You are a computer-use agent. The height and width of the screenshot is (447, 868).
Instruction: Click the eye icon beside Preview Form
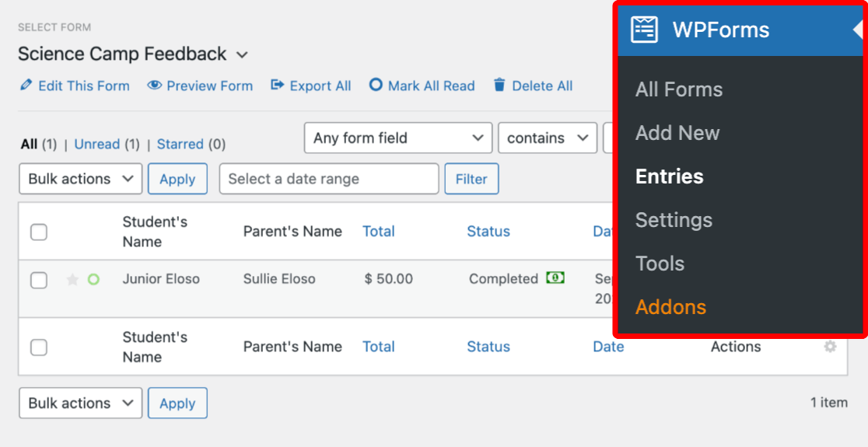tap(155, 86)
